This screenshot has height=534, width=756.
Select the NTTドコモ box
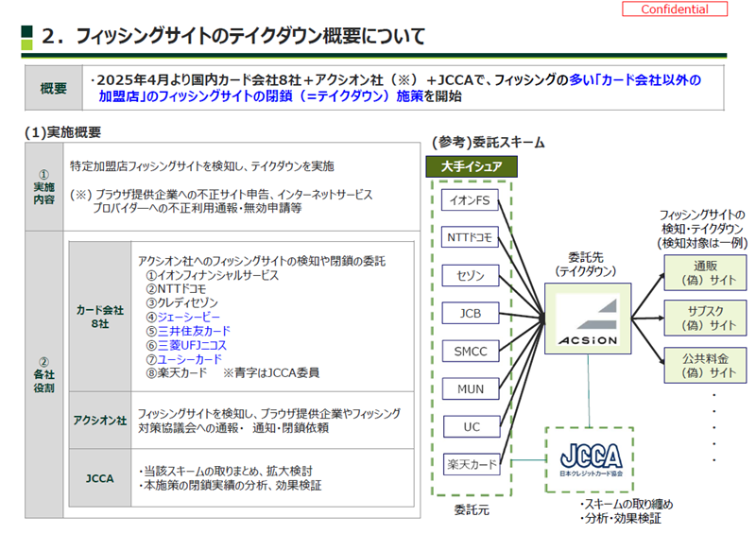click(471, 238)
